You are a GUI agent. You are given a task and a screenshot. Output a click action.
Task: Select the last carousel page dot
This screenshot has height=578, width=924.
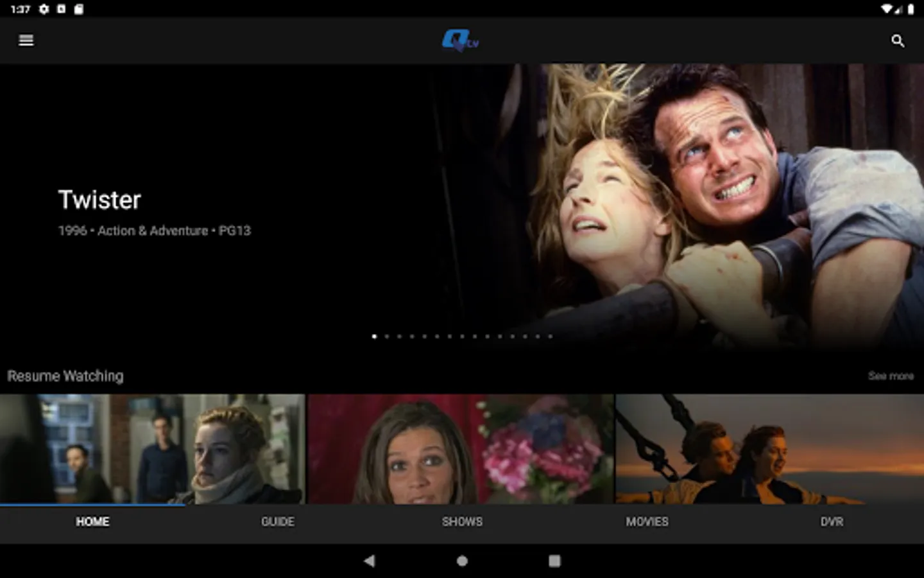click(550, 336)
